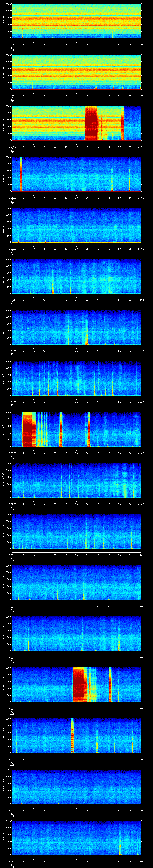Click the 38:00 end time label
Image resolution: width=153 pixels, height=868 pixels.
tap(141, 810)
